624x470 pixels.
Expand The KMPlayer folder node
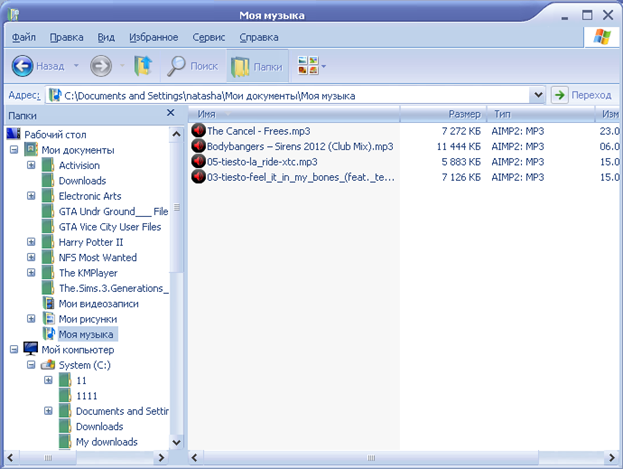tap(31, 273)
